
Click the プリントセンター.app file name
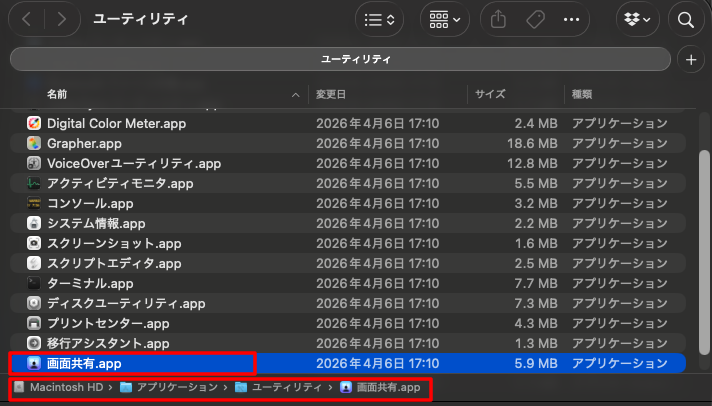109,323
